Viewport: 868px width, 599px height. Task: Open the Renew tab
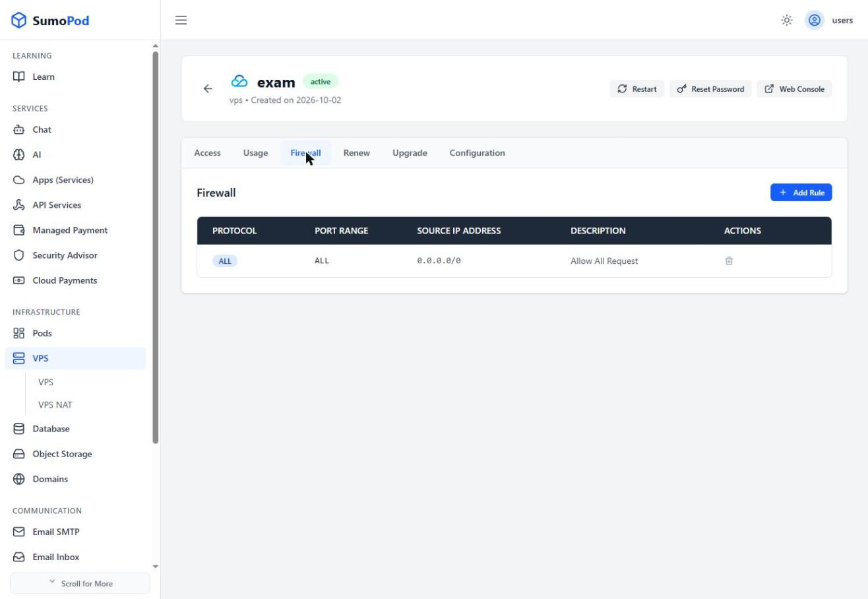coord(356,153)
